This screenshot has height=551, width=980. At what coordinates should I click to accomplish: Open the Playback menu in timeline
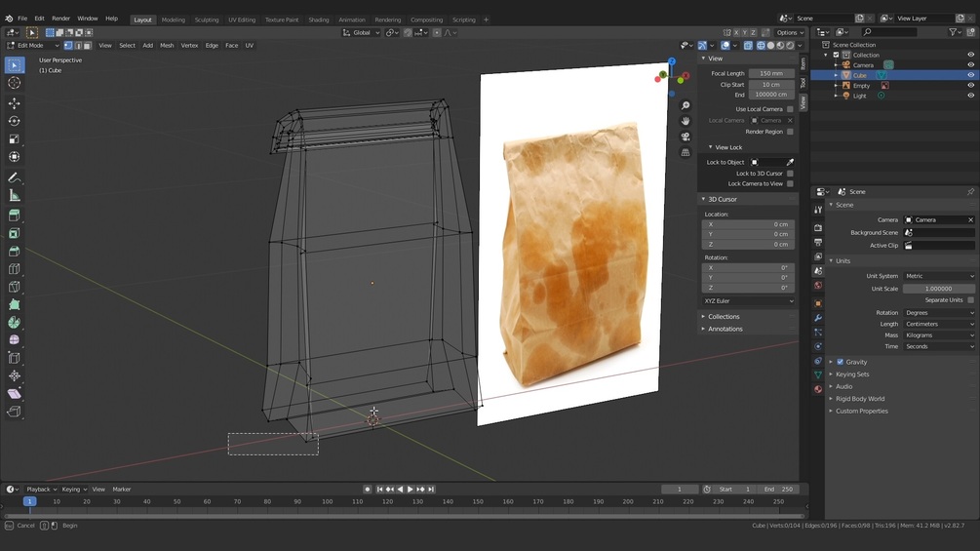pyautogui.click(x=41, y=490)
